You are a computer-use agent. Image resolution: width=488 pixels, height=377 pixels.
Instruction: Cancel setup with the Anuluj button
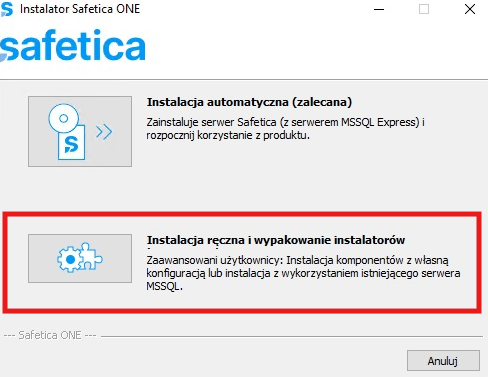(x=443, y=360)
